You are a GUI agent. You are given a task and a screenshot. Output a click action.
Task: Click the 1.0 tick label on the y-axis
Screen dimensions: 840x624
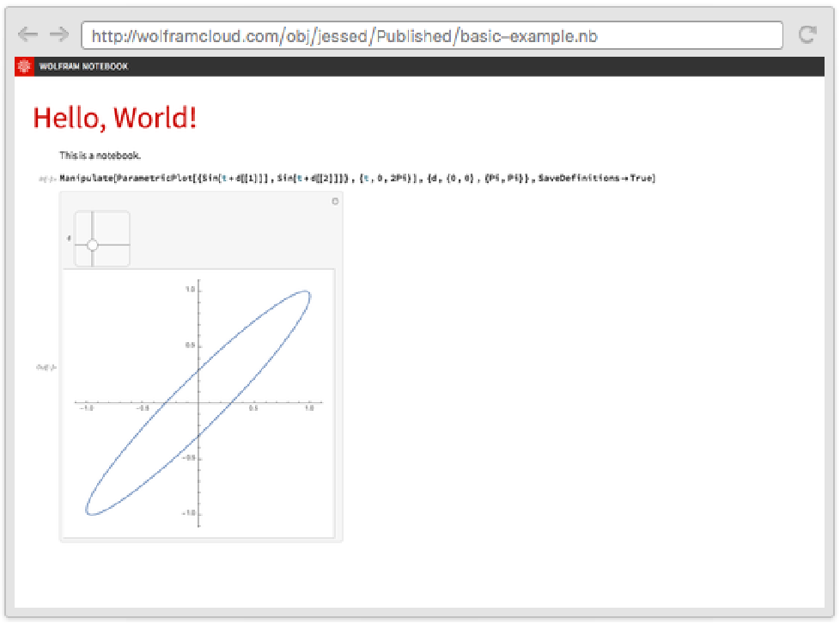pos(191,290)
